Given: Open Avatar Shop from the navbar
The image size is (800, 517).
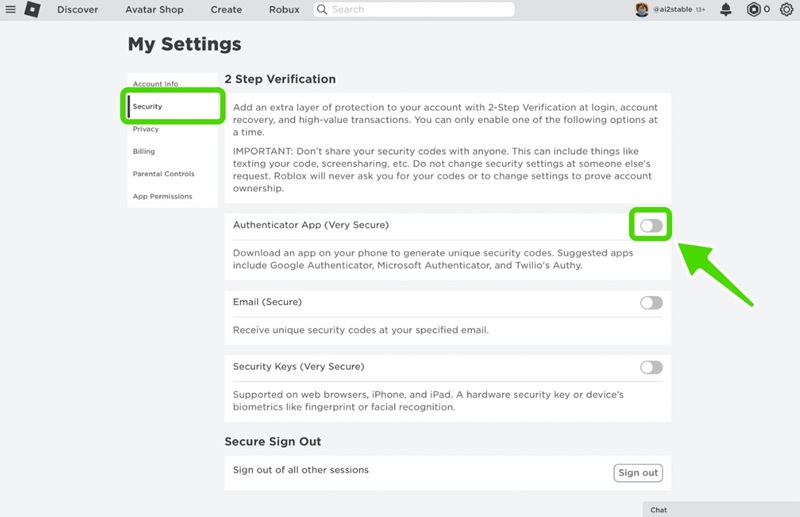Looking at the screenshot, I should 154,10.
